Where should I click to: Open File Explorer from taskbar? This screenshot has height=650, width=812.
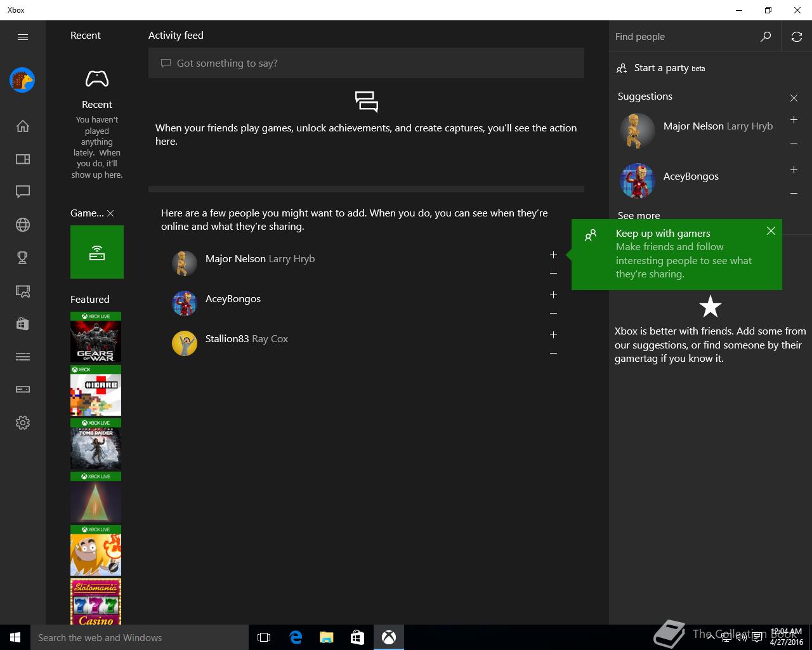click(327, 637)
